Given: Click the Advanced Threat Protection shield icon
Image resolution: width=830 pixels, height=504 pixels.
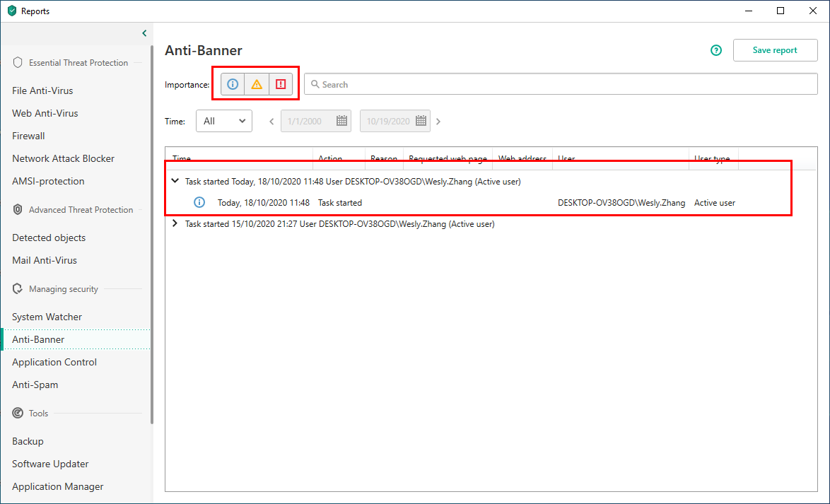Looking at the screenshot, I should coord(18,210).
